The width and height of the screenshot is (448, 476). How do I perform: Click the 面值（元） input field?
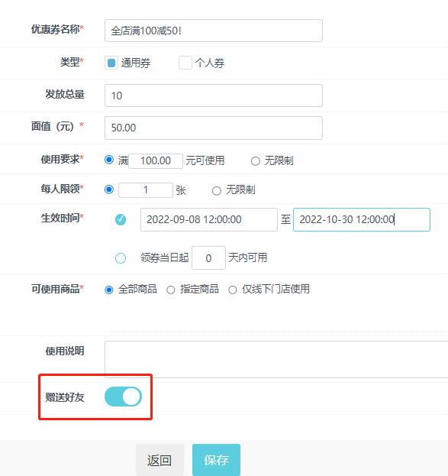(x=214, y=128)
